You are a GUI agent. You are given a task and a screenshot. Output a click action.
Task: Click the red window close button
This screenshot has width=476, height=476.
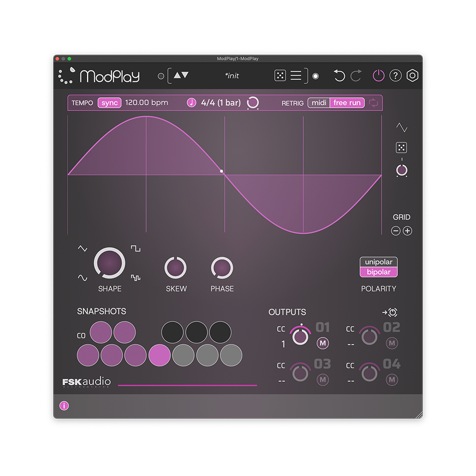point(57,59)
